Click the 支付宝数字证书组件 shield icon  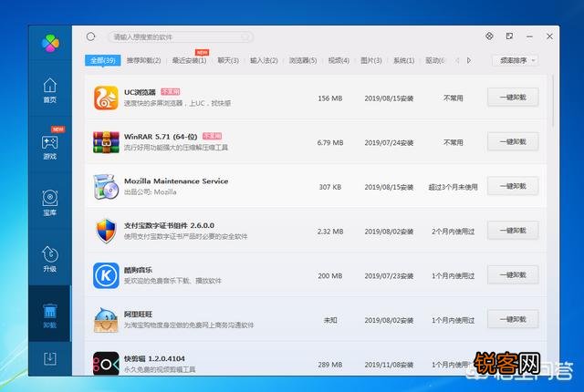point(106,231)
